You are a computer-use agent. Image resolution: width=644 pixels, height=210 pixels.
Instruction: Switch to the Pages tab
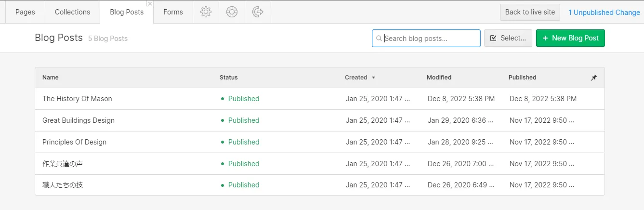click(25, 12)
